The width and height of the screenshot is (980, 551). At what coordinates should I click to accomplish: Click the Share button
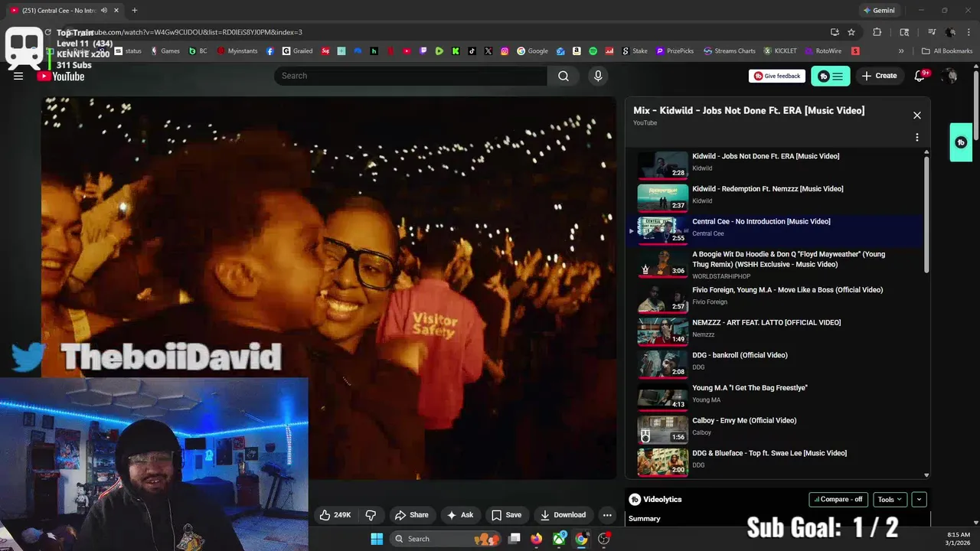point(411,515)
